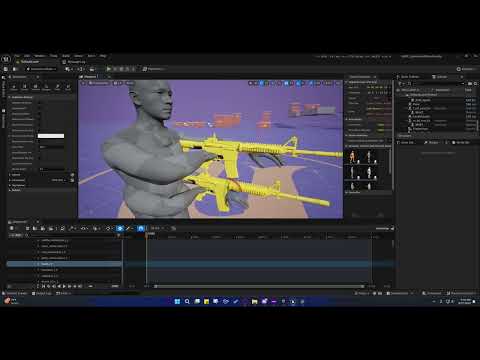This screenshot has height=360, width=480.
Task: Click the Unreal Engine logo icon
Action: (x=5, y=59)
